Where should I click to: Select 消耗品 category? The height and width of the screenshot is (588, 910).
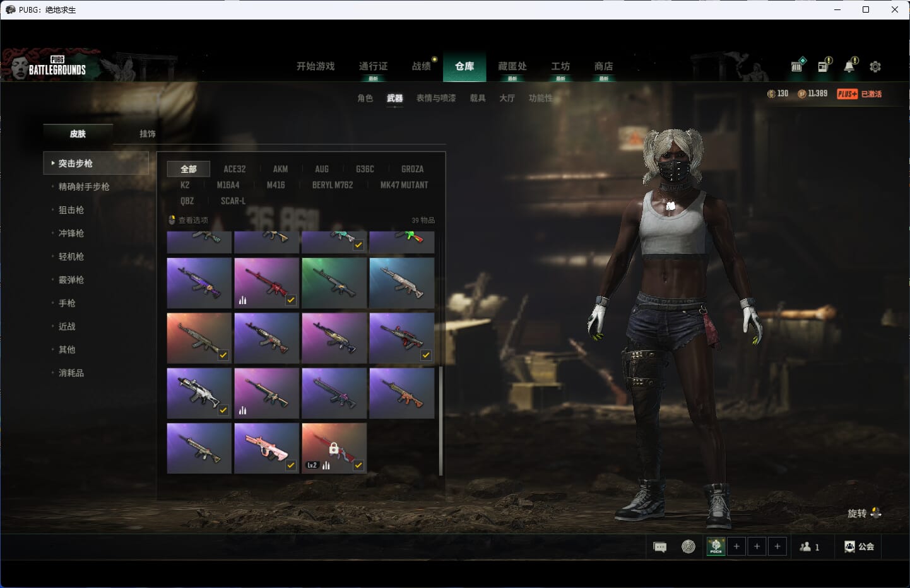tap(71, 373)
